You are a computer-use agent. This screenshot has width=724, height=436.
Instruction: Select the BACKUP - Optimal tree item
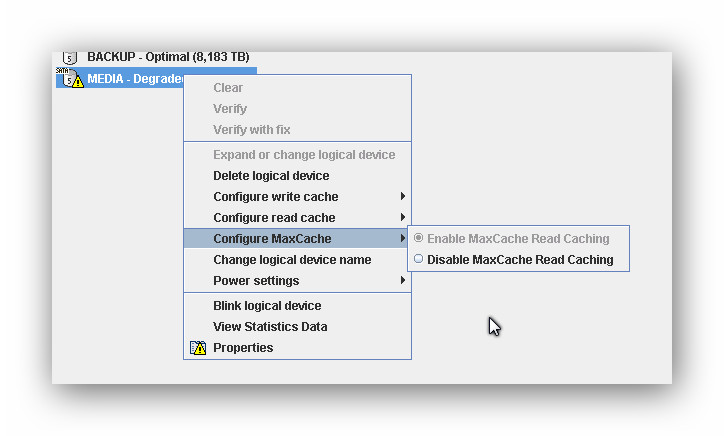click(168, 58)
